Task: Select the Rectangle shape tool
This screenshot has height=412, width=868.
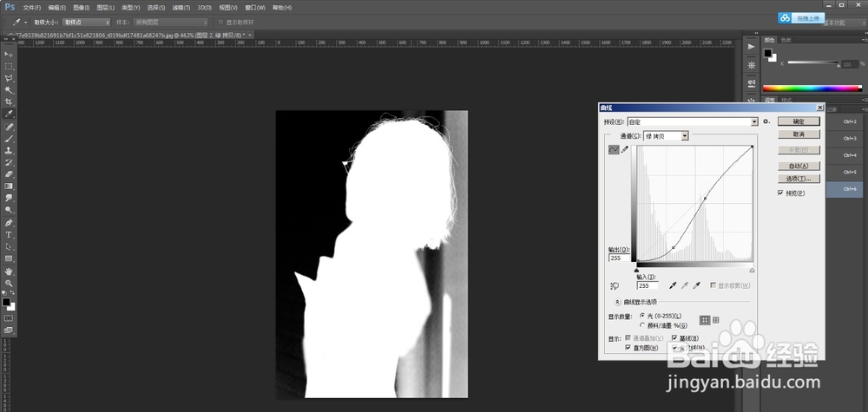Action: tap(9, 258)
